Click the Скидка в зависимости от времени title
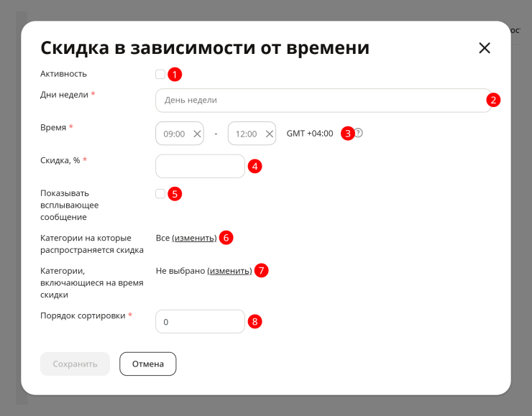 pos(205,48)
